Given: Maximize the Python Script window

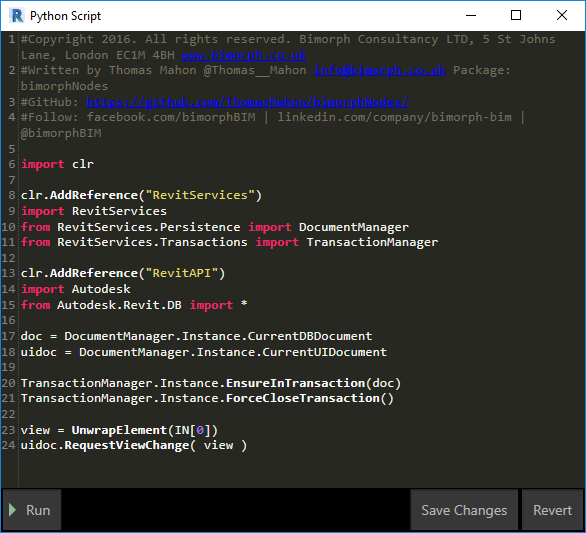Looking at the screenshot, I should click(x=516, y=15).
